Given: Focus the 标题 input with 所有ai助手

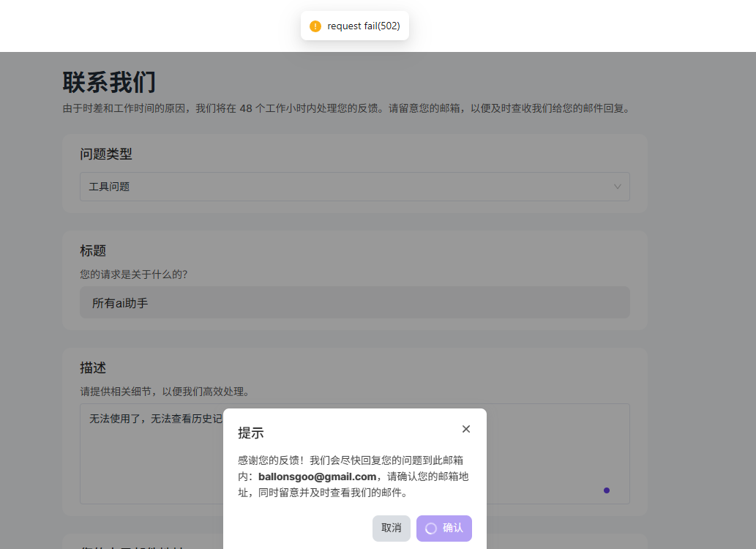Looking at the screenshot, I should 355,302.
